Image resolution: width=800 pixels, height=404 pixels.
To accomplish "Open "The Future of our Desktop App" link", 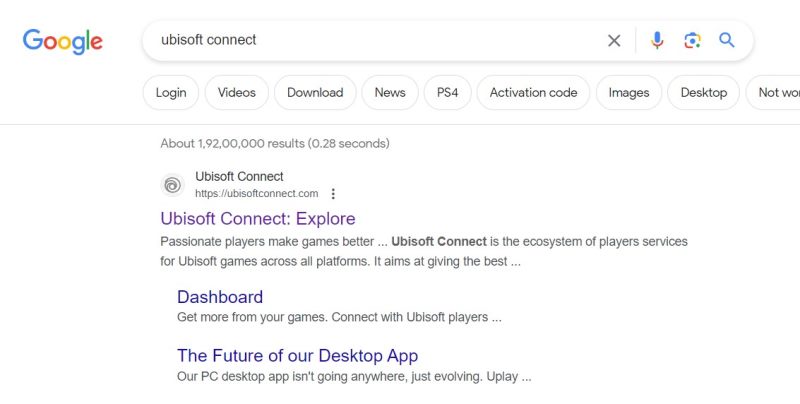I will coord(297,356).
